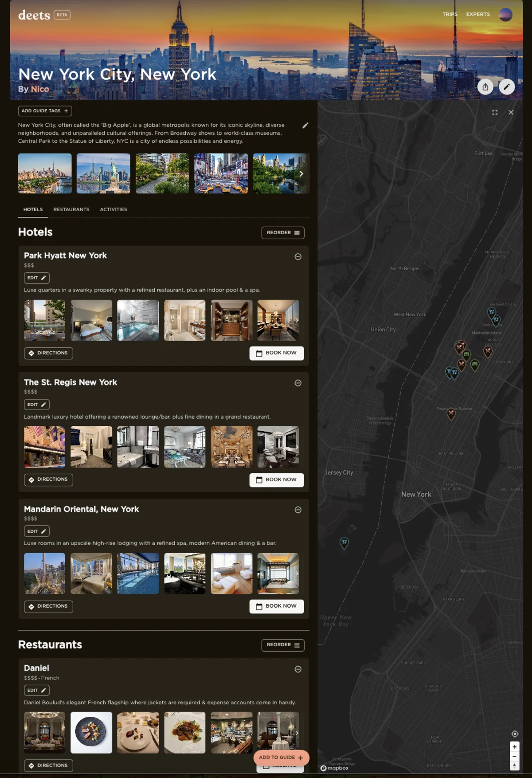Open Daniel plated dish on dark plate photo
Screen dimensions: 532x778
pyautogui.click(x=91, y=733)
